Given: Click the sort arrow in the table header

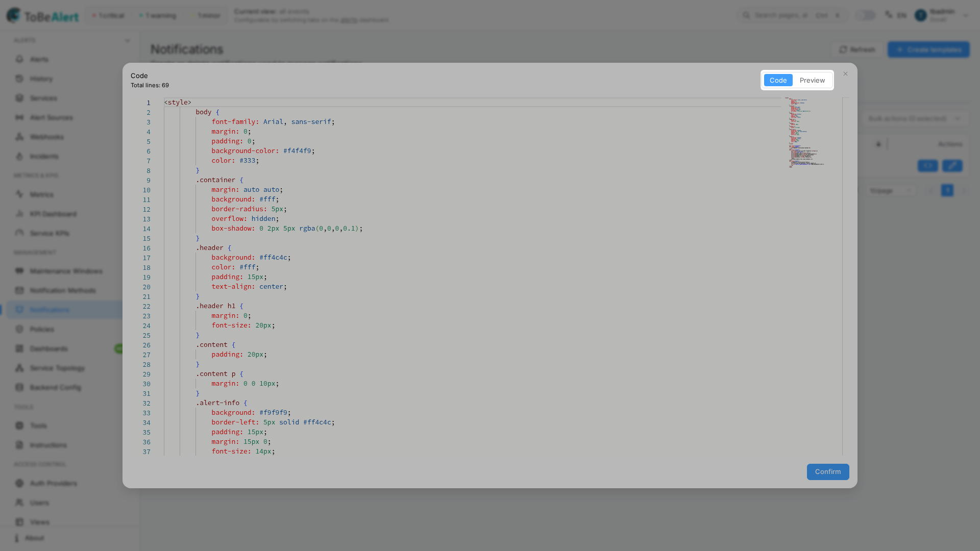Looking at the screenshot, I should (x=878, y=144).
